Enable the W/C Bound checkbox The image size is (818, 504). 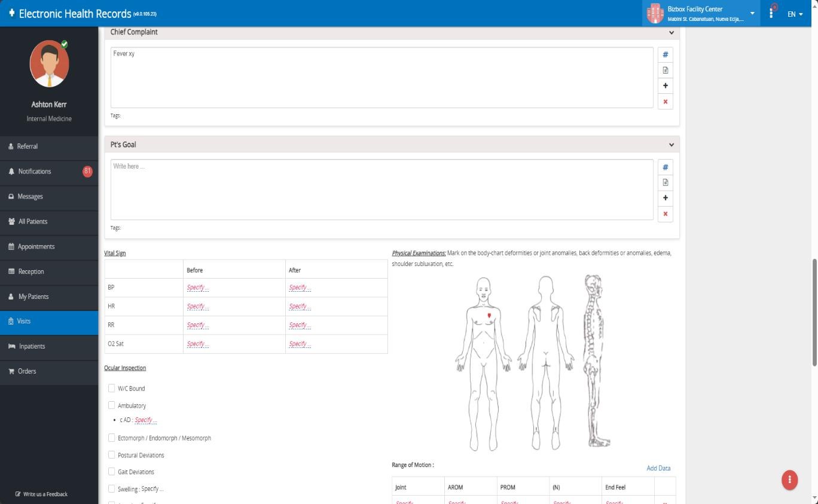pyautogui.click(x=111, y=388)
